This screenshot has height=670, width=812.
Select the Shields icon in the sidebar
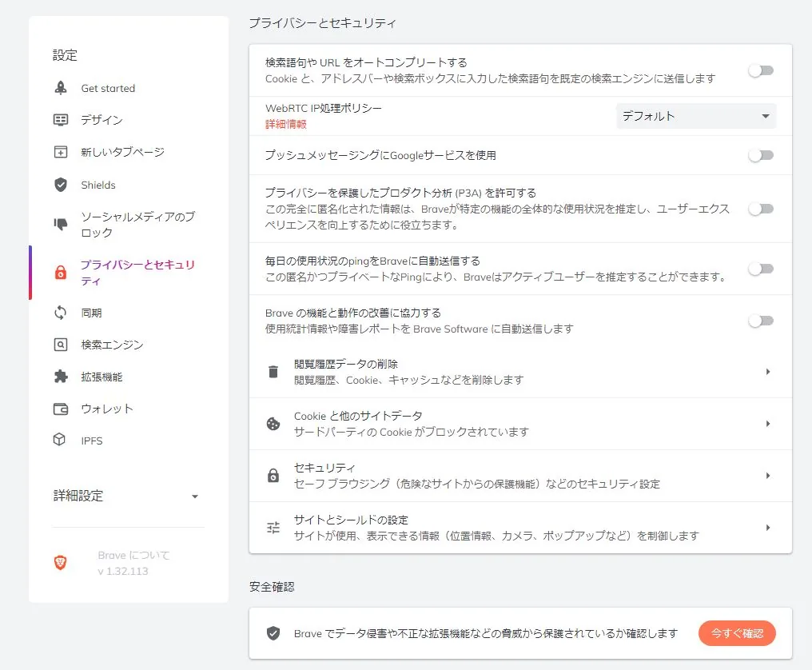click(59, 185)
